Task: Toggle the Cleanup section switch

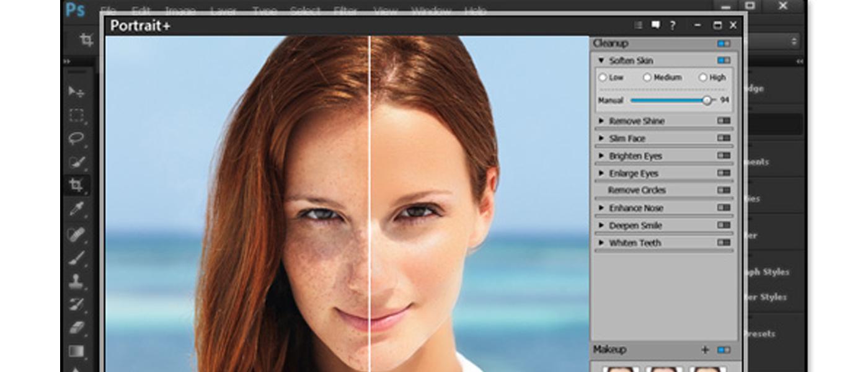Action: [x=724, y=44]
